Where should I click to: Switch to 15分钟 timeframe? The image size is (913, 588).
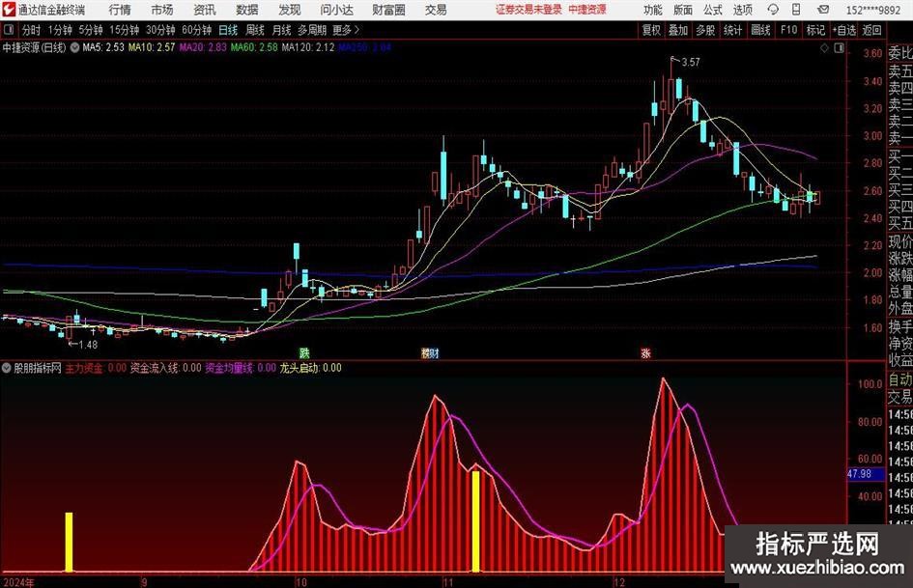[x=125, y=30]
